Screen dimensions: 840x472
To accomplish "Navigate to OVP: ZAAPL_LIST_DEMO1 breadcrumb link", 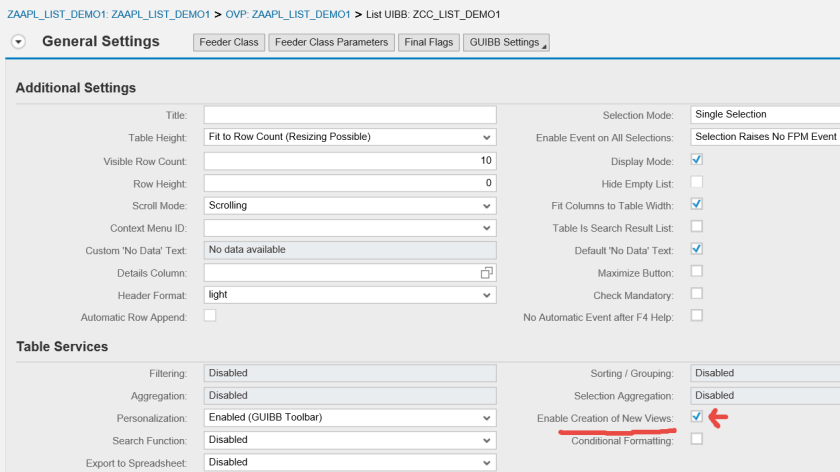I will point(287,14).
